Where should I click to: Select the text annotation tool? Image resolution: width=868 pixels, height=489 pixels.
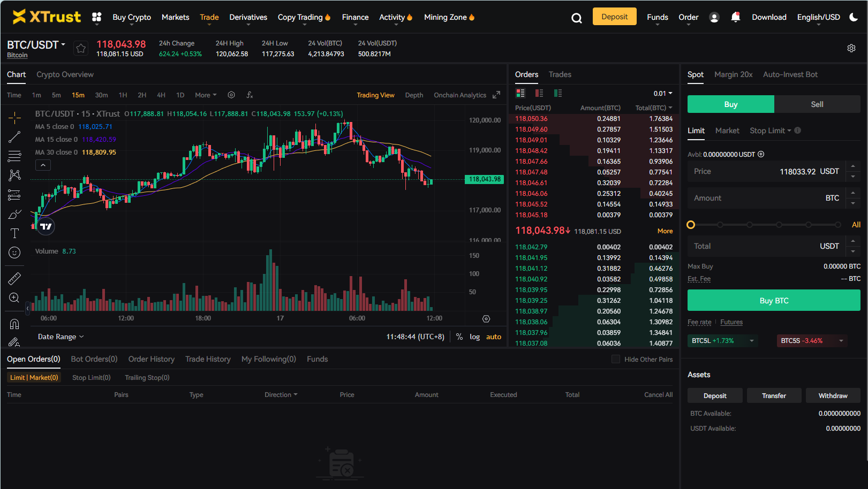tap(14, 233)
